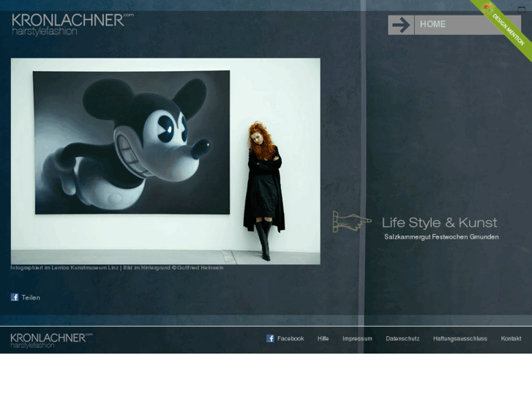Click the arrow icon beside HOME
532x399 pixels.
[x=401, y=25]
